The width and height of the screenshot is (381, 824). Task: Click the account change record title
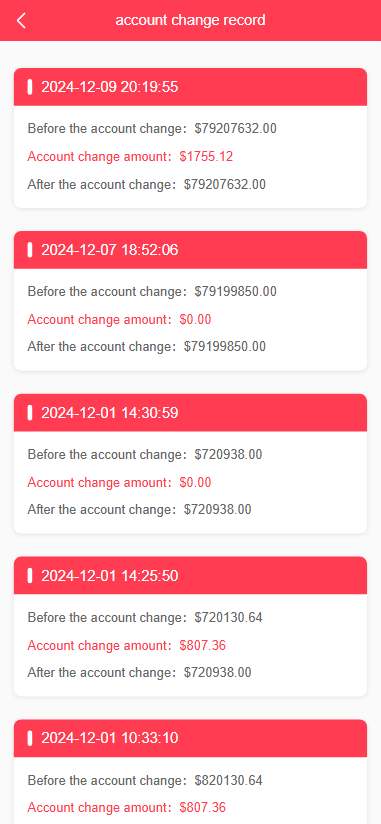coord(190,20)
